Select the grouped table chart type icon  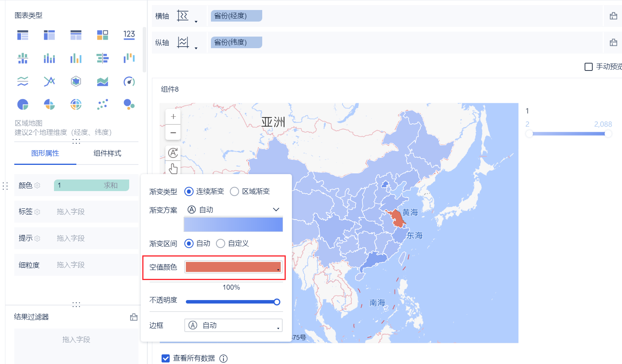click(23, 35)
